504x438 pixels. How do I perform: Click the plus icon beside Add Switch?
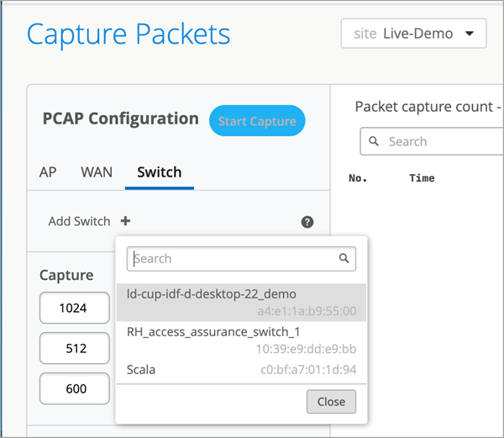pos(125,221)
